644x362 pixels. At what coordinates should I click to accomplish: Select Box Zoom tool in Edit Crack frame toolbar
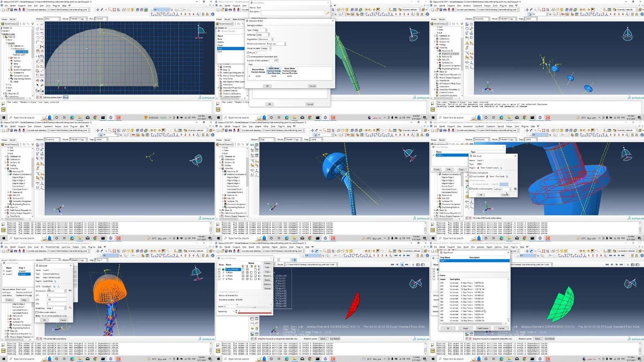click(x=539, y=130)
